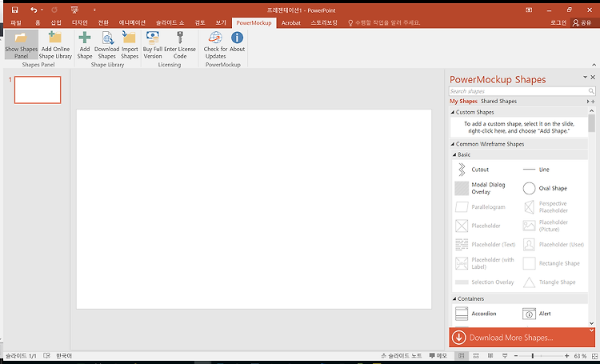Switch to the Acrobat ribbon tab
The height and width of the screenshot is (364, 600).
click(291, 23)
